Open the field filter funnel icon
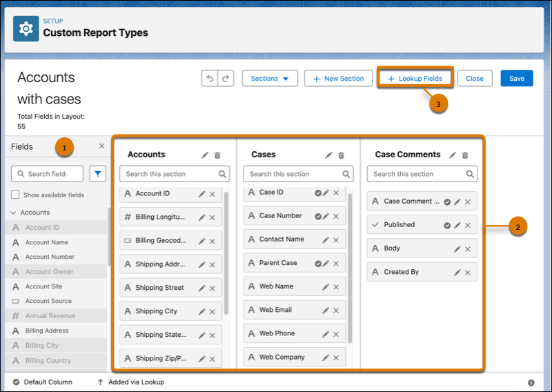 [x=98, y=174]
